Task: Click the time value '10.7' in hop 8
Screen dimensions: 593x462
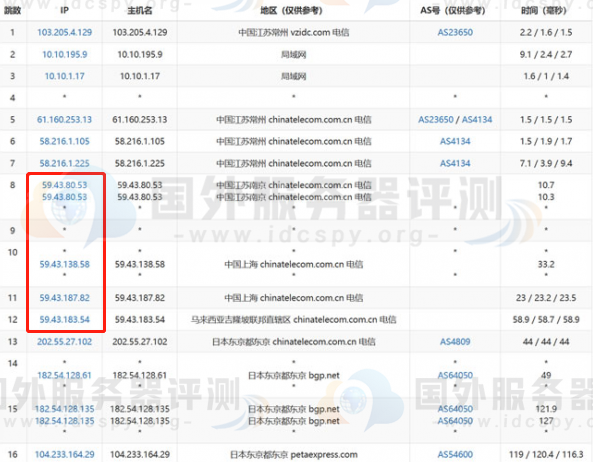Action: (546, 185)
